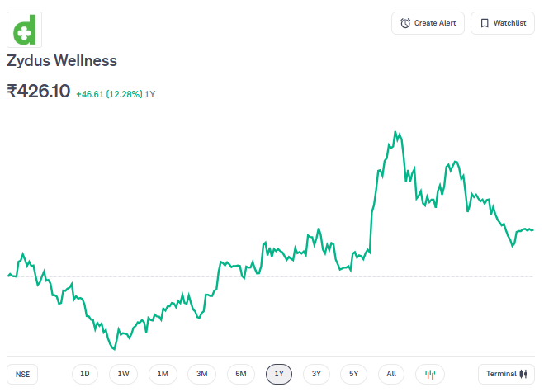Switch chart to 1D range
Viewport: 544px width, 392px height.
(85, 374)
